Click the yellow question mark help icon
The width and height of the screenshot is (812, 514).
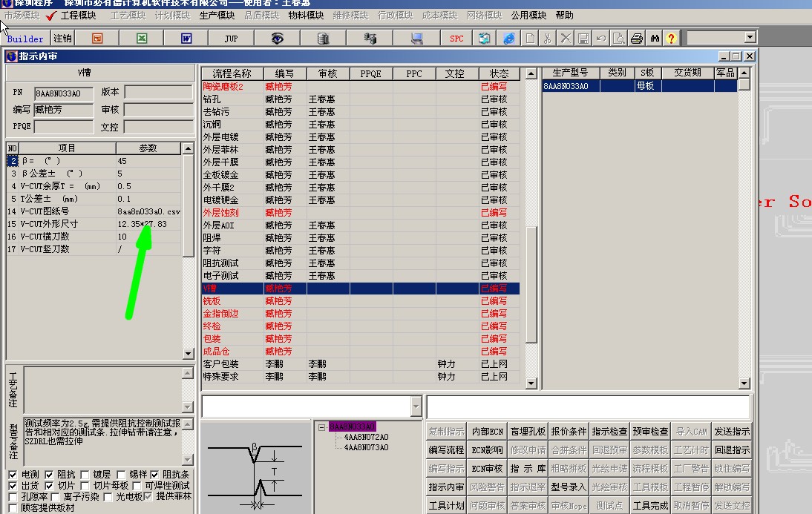pos(671,39)
